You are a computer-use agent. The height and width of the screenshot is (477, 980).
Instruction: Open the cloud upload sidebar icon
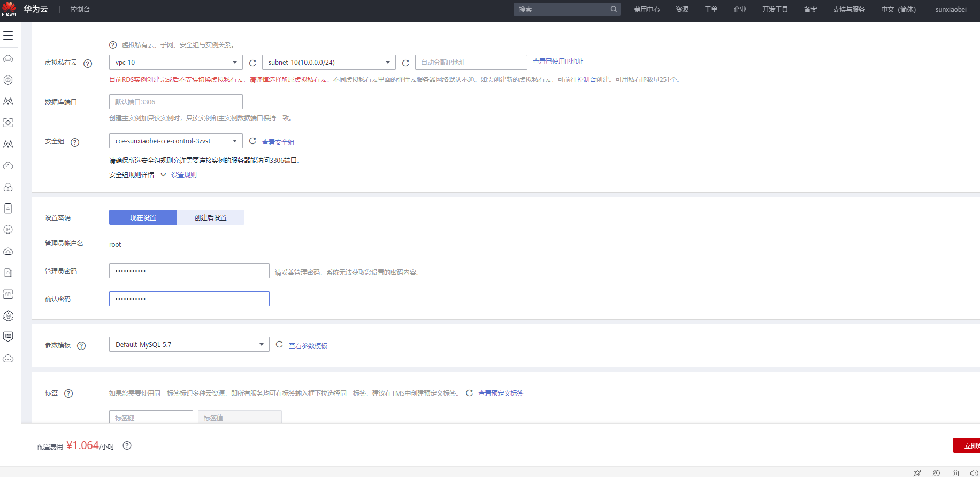[x=8, y=251]
